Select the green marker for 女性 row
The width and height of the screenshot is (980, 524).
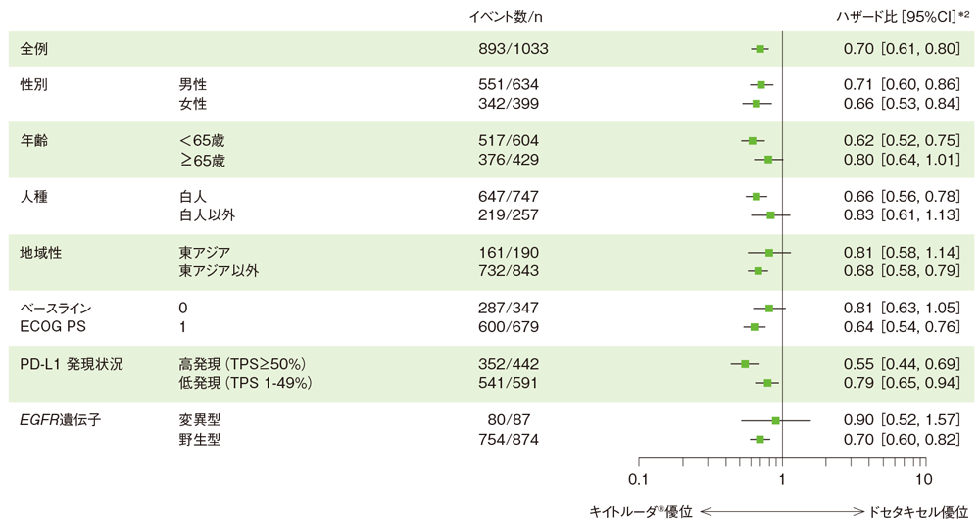[757, 104]
